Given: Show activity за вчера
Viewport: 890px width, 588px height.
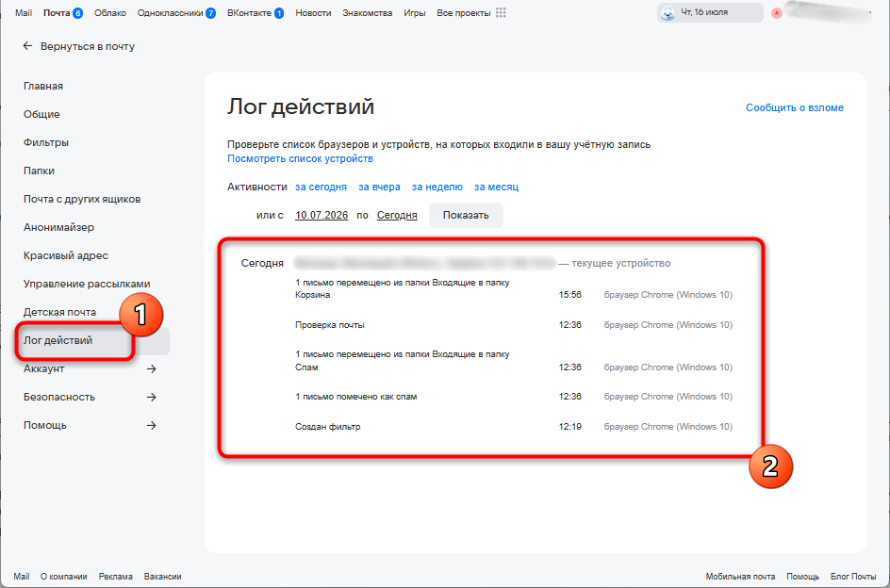Looking at the screenshot, I should (x=379, y=187).
